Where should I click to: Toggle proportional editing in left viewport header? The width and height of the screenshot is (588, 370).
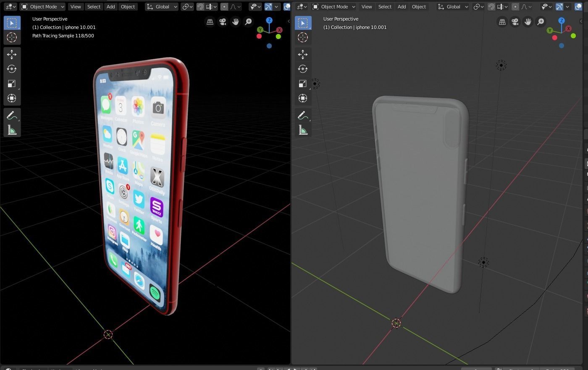(x=224, y=7)
